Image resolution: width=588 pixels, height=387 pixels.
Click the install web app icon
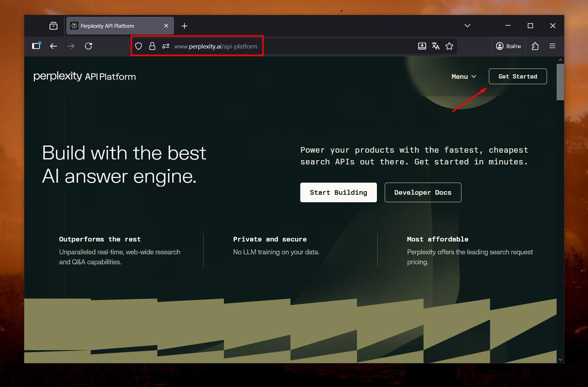coord(422,46)
